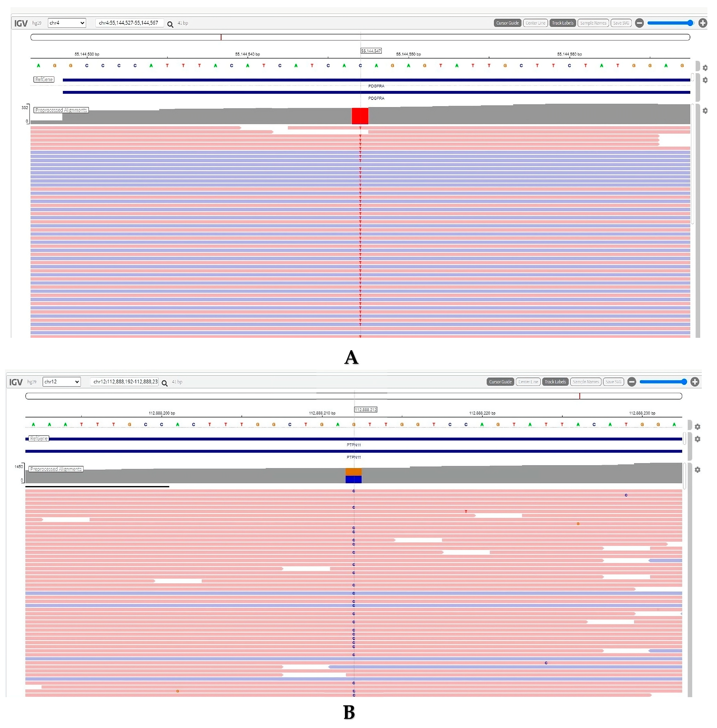Click zoom out minus icon in bottom panel

point(631,382)
